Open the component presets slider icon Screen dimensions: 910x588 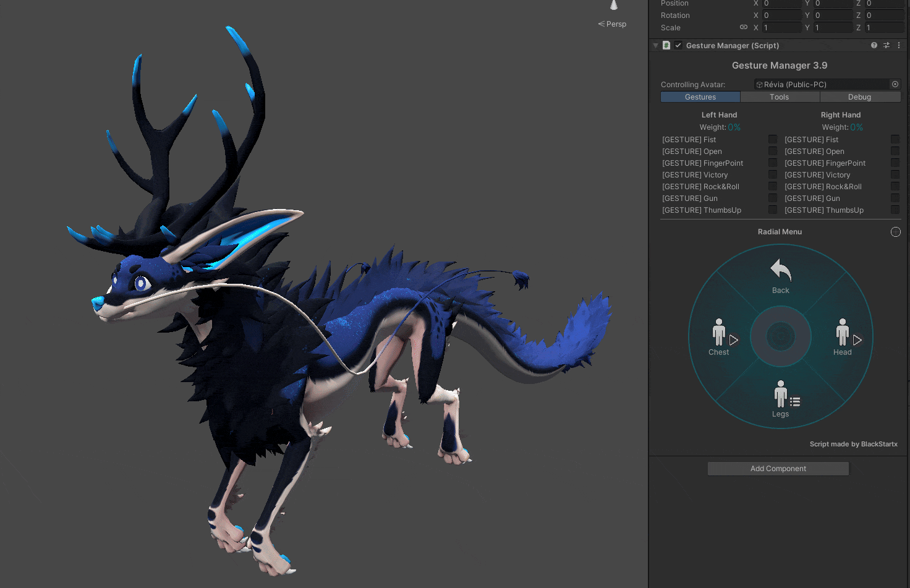[x=887, y=45]
